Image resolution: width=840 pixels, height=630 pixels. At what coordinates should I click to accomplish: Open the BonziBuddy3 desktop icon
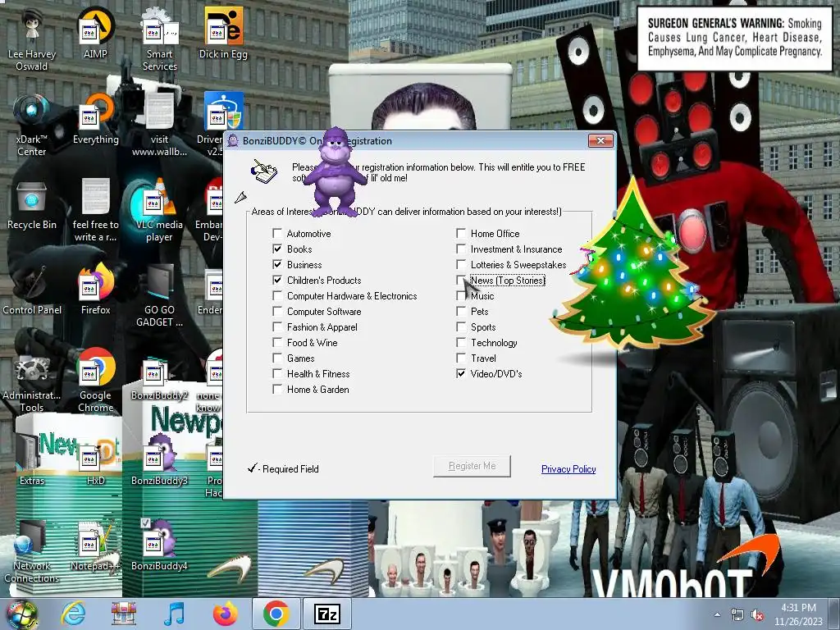pos(159,459)
